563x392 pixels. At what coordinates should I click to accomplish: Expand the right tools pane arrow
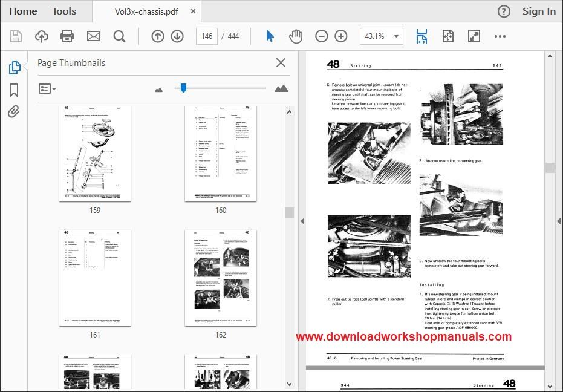coord(559,221)
